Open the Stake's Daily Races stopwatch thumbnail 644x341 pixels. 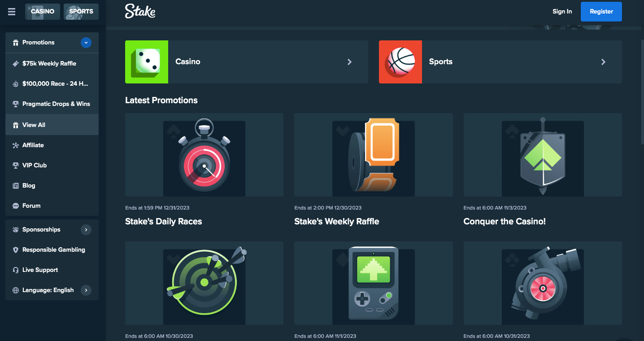tap(204, 155)
